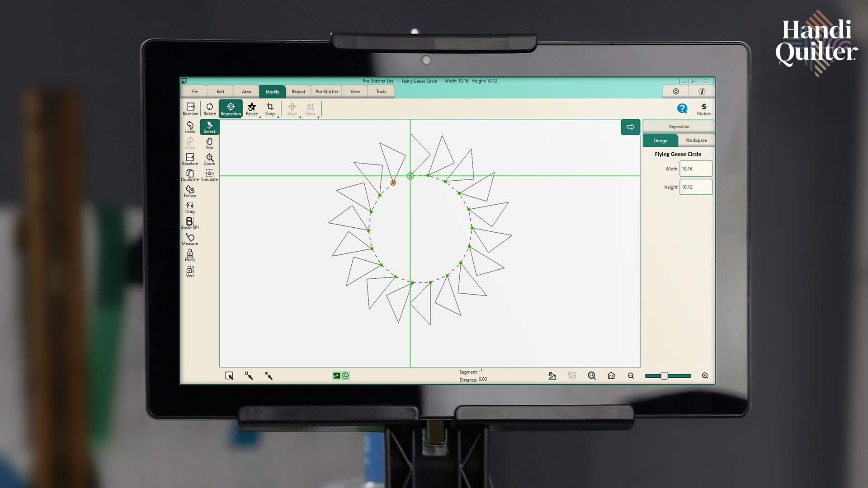Collapse side panel with arrow button
This screenshot has height=488, width=868.
[x=630, y=127]
